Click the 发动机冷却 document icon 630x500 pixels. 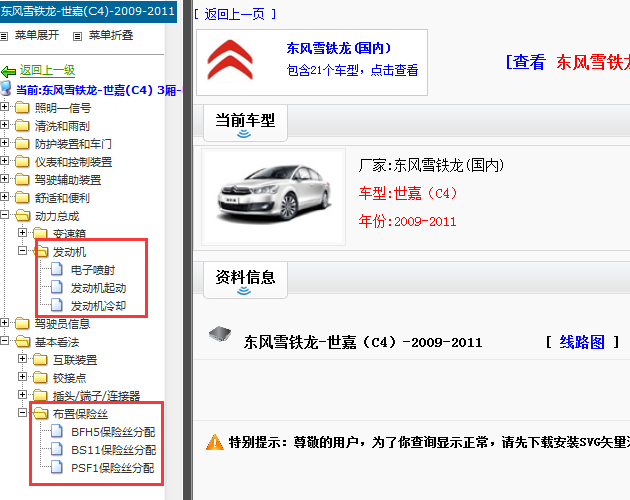click(x=57, y=305)
